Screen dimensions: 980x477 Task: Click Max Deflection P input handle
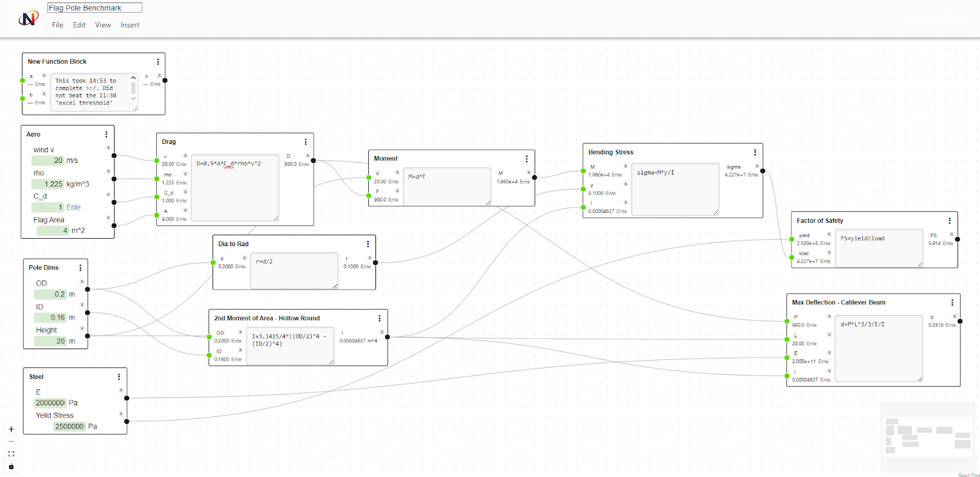click(x=787, y=321)
